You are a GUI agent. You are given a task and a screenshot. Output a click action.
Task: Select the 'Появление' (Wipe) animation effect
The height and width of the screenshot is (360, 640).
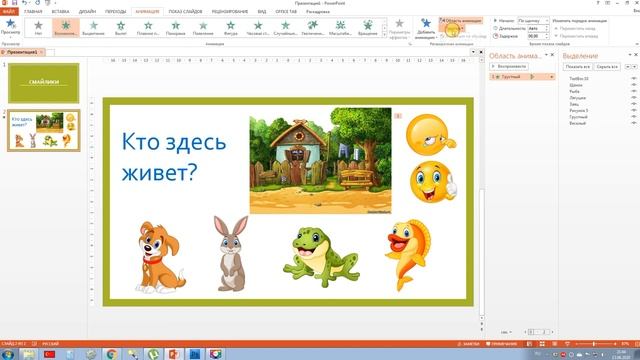[x=203, y=28]
